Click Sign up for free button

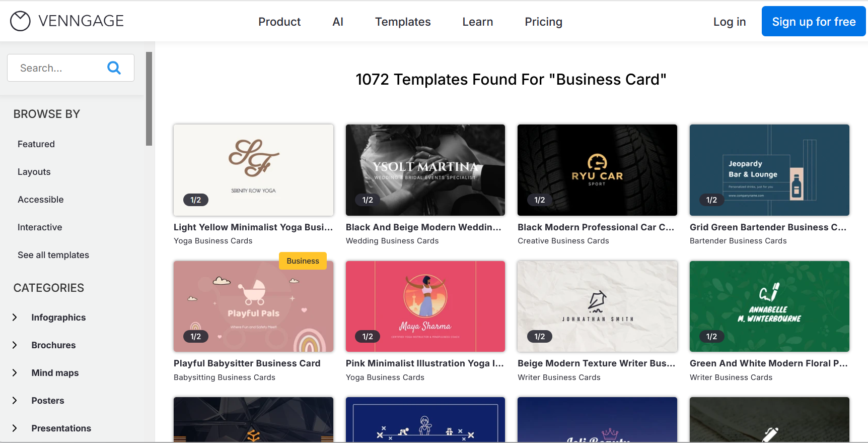(814, 22)
